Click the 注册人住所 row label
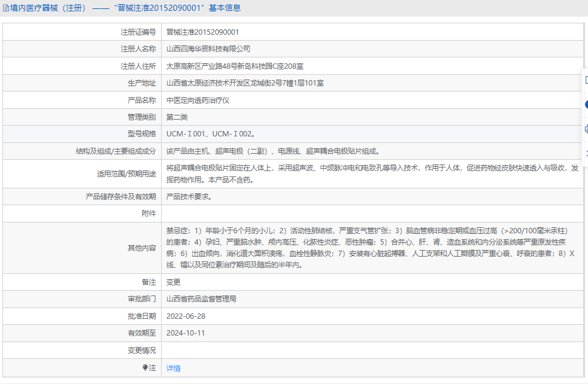 pos(138,66)
